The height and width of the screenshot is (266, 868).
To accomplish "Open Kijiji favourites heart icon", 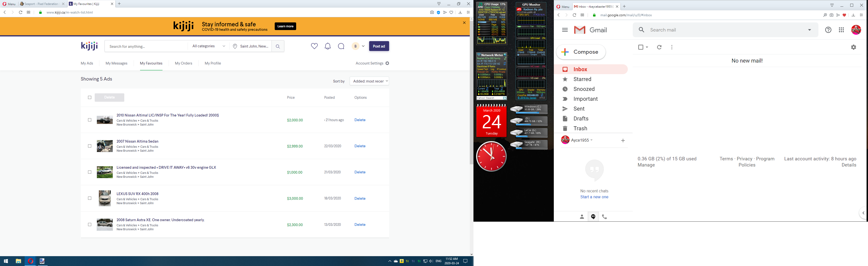I will (x=314, y=46).
